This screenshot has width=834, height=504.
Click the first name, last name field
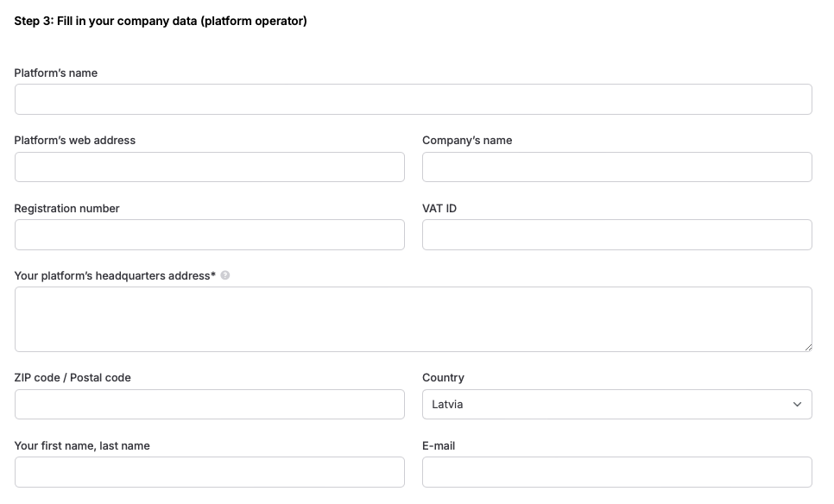(x=210, y=471)
